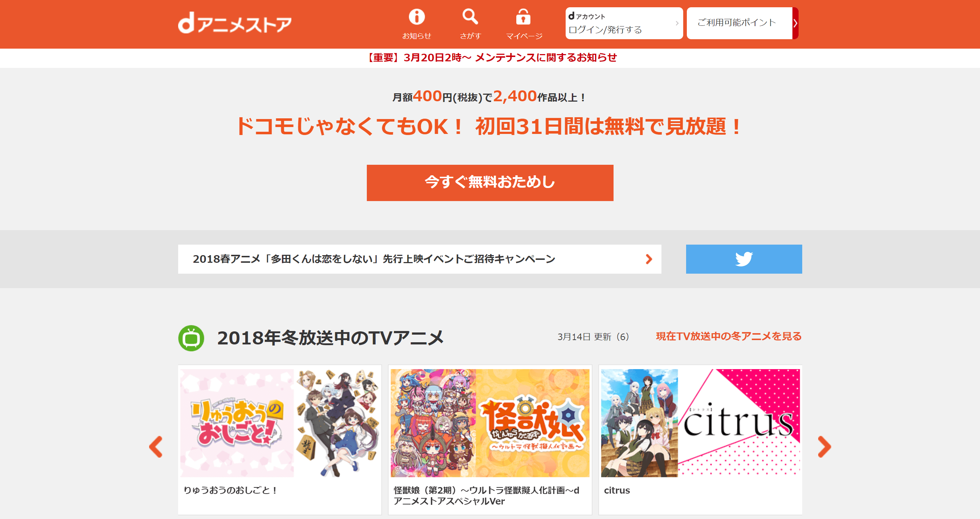Click the dアニメストア logo
The image size is (980, 519).
click(235, 23)
